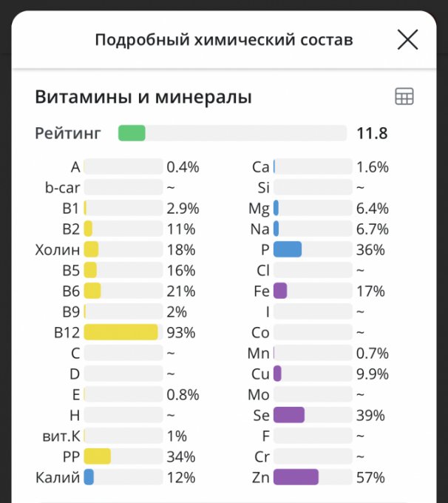Click the Подробный химический состав title

click(223, 40)
